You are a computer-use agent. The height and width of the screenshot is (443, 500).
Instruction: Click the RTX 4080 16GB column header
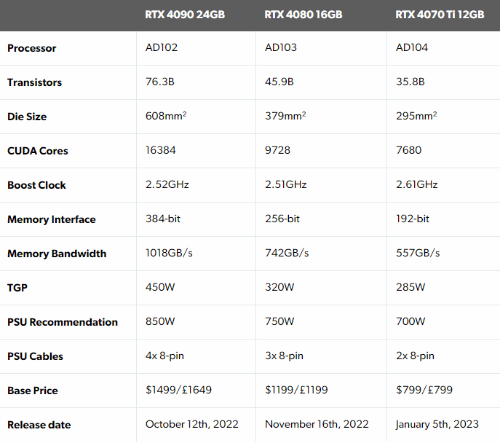tap(303, 15)
